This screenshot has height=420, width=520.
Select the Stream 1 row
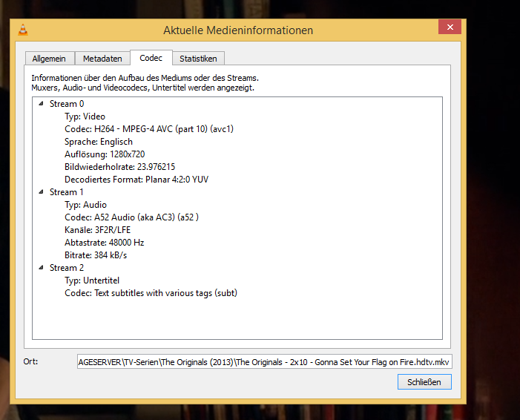(66, 192)
